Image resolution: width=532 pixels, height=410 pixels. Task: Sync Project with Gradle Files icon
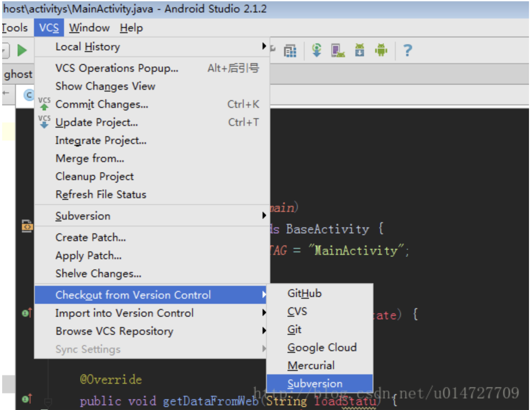[317, 50]
